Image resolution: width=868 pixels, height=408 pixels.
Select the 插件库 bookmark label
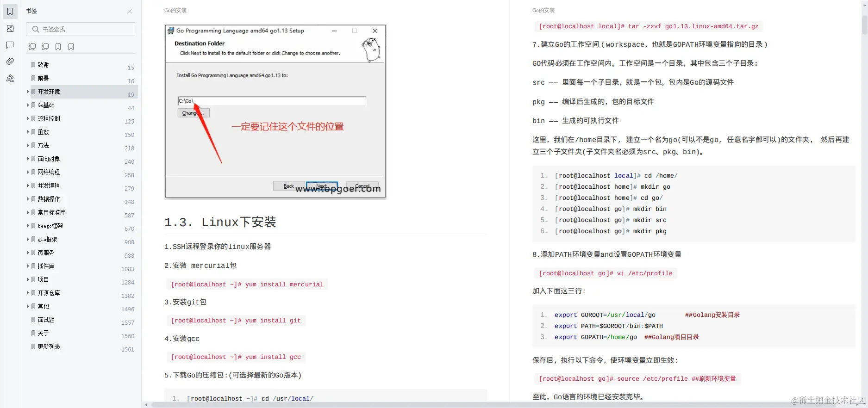[46, 266]
